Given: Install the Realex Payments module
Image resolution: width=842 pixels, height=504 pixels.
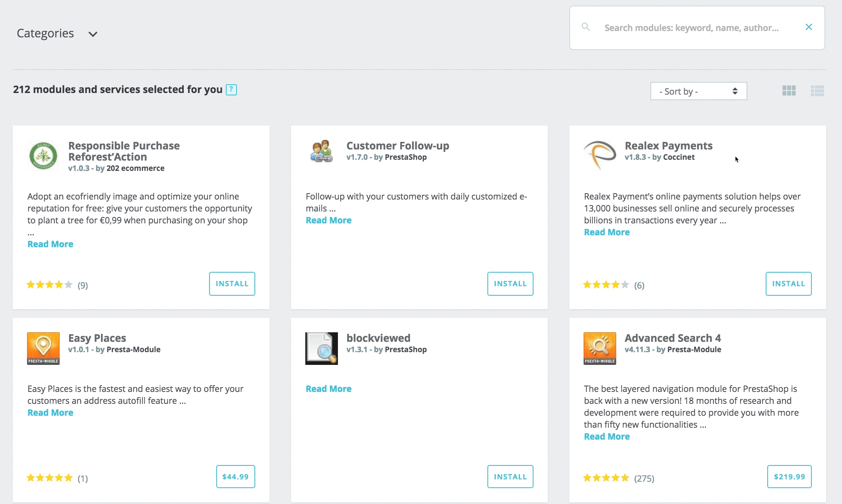Looking at the screenshot, I should click(x=788, y=284).
